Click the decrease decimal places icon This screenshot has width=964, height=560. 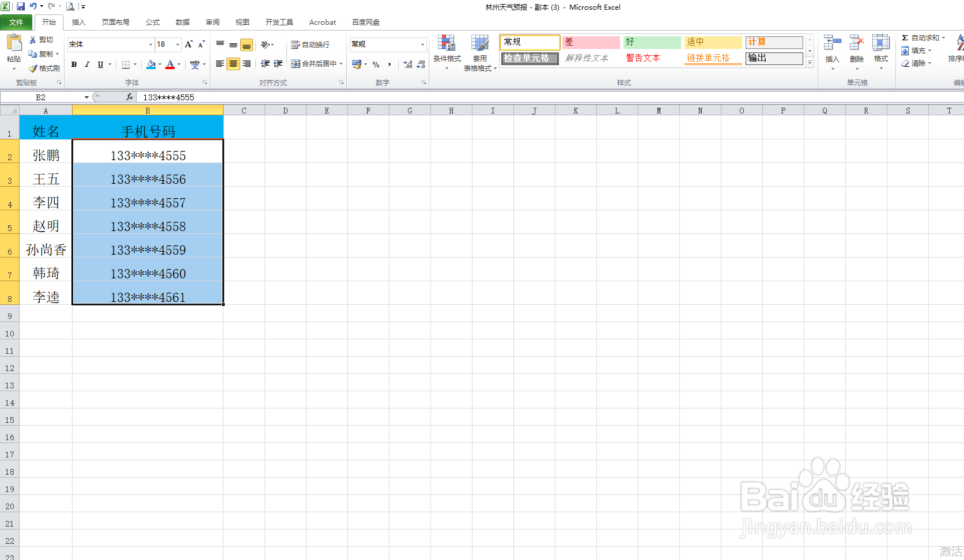click(421, 65)
